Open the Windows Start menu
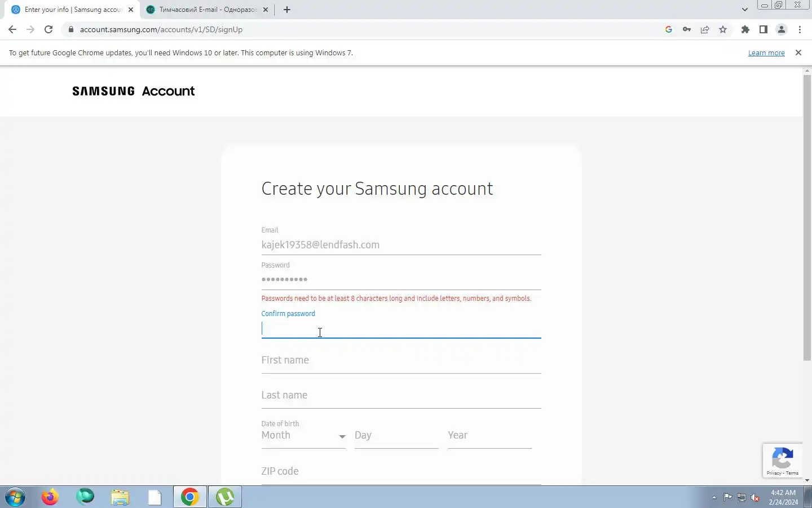The width and height of the screenshot is (812, 508). click(x=15, y=497)
